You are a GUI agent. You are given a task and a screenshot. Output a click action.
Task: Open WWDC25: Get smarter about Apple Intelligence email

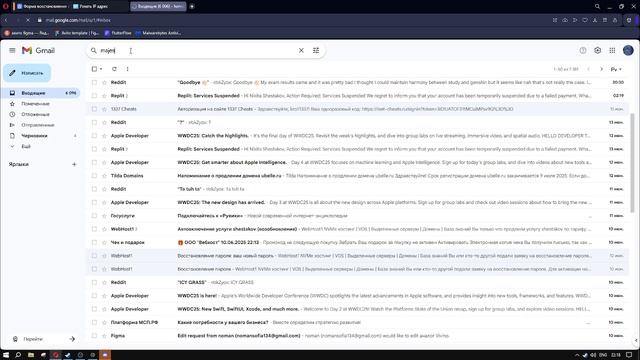358,162
